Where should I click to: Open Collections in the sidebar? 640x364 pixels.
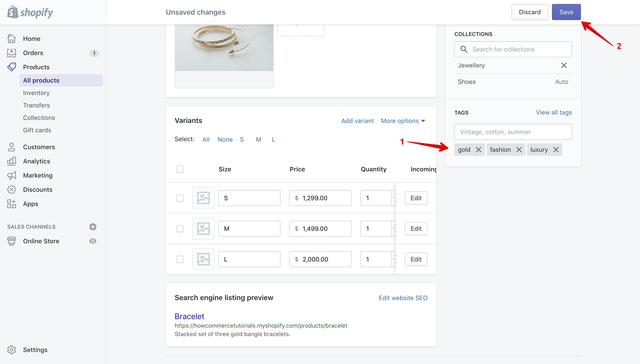[x=39, y=118]
